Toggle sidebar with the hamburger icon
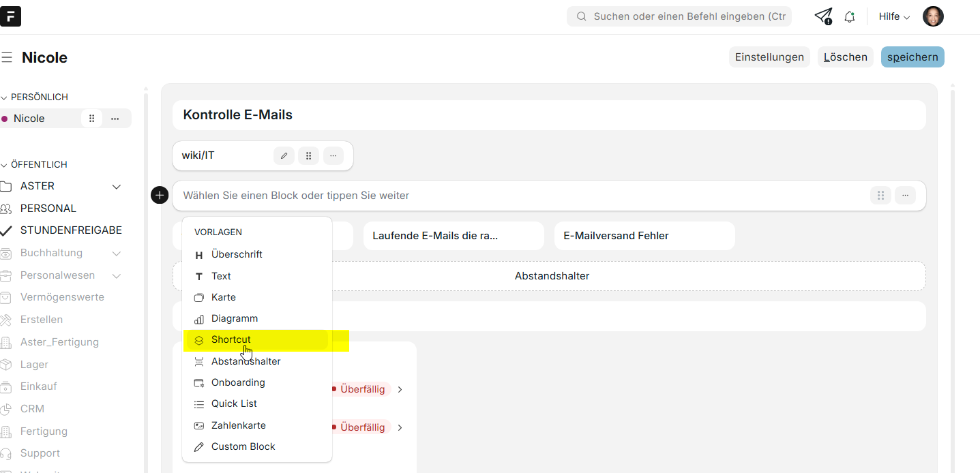The width and height of the screenshot is (980, 473). click(x=7, y=57)
